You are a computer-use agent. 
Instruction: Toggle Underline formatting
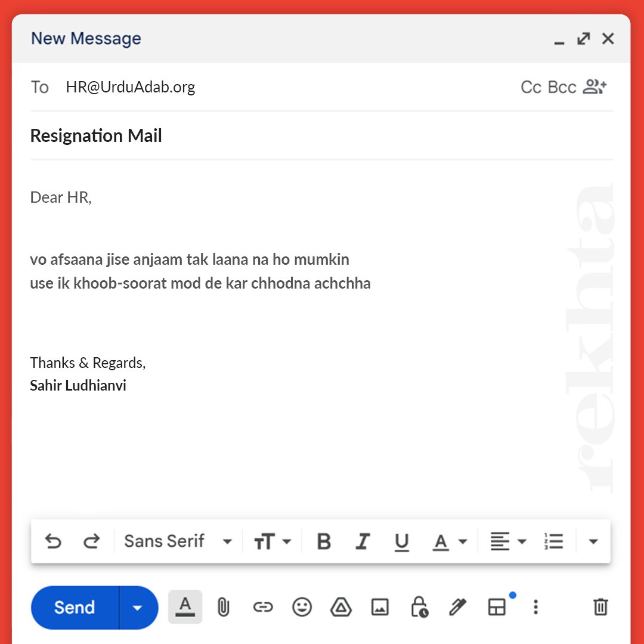click(402, 541)
